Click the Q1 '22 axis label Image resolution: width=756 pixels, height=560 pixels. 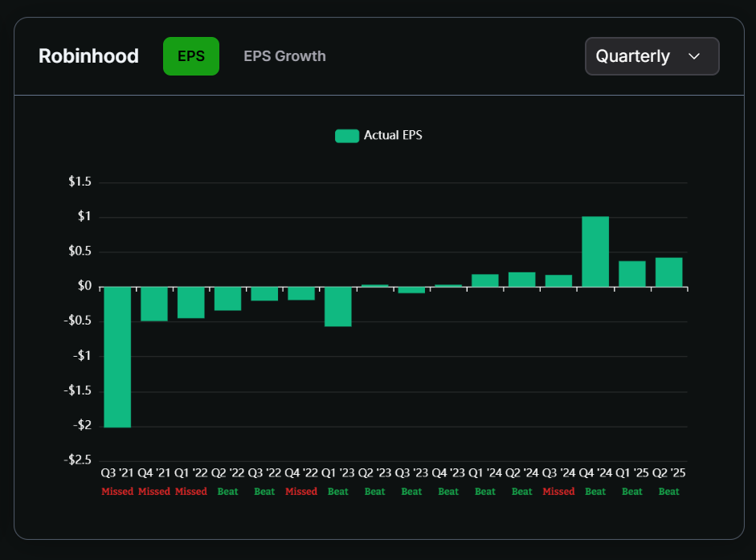point(191,472)
